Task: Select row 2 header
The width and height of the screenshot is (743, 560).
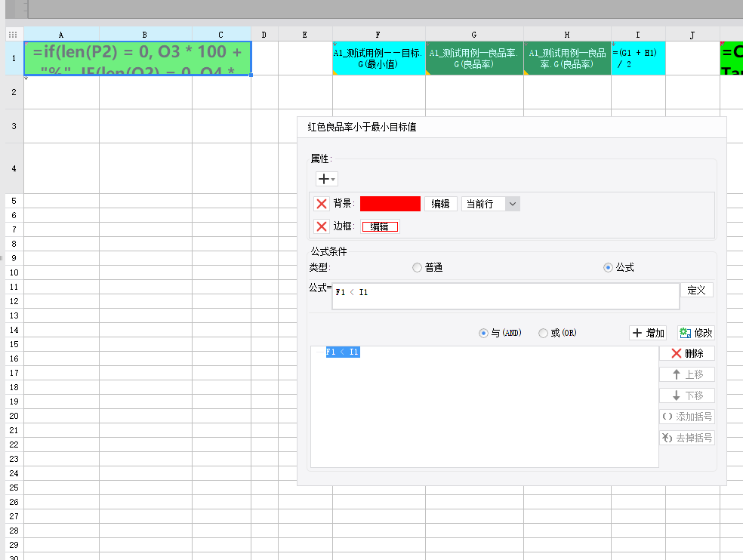Action: 14,92
